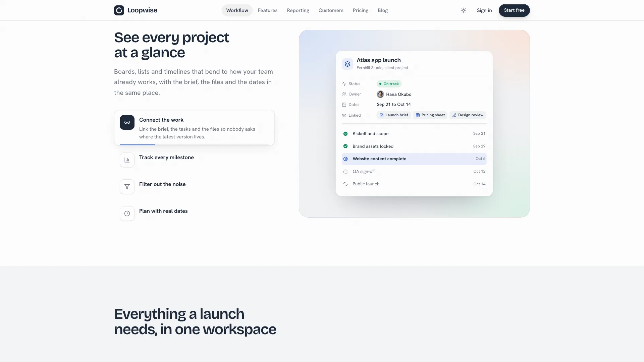Click the link icon beside Connect the work
Screen dimensions: 644x362
tap(127, 122)
